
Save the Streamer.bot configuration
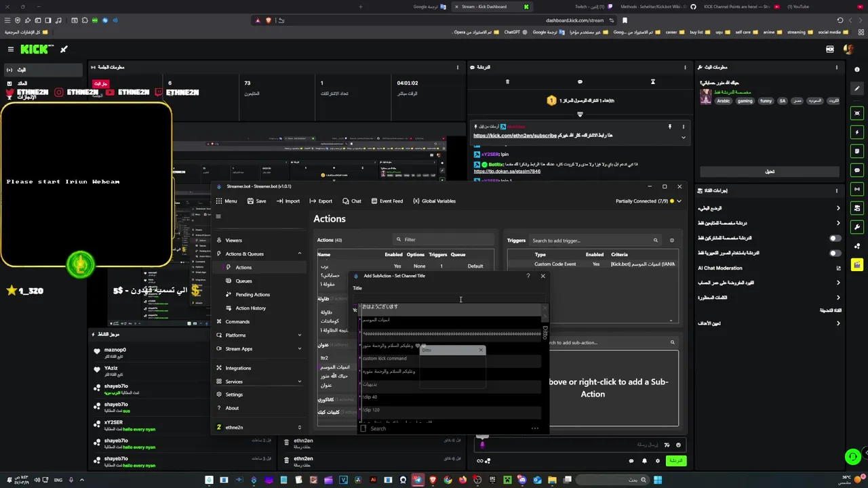256,201
